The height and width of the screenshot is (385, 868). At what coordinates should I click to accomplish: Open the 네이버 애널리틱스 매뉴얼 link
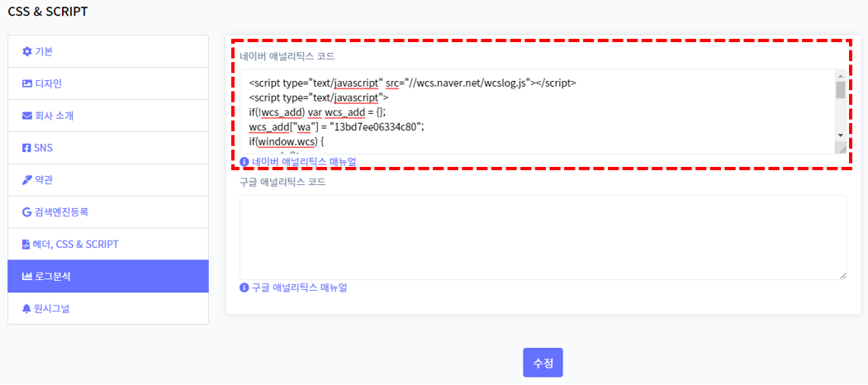pos(304,162)
